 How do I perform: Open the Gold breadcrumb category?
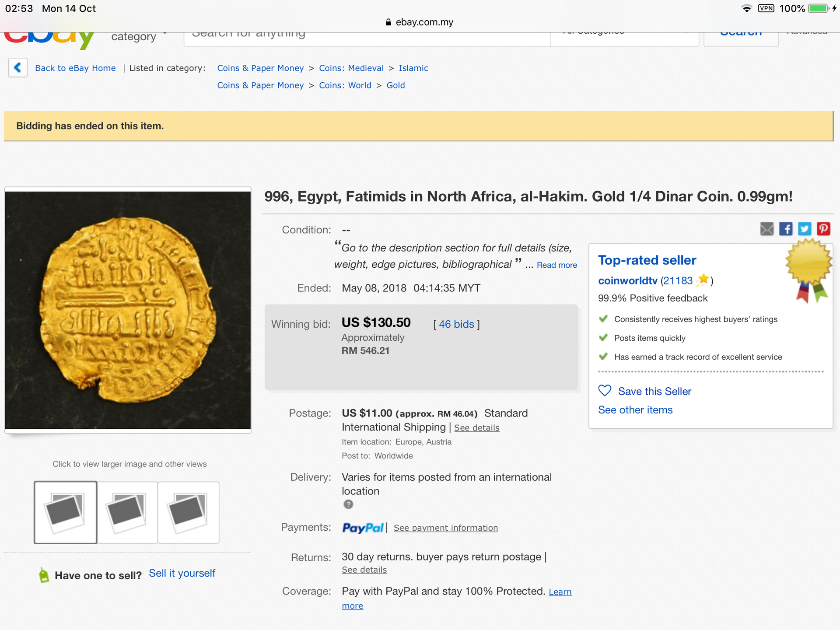coord(395,85)
